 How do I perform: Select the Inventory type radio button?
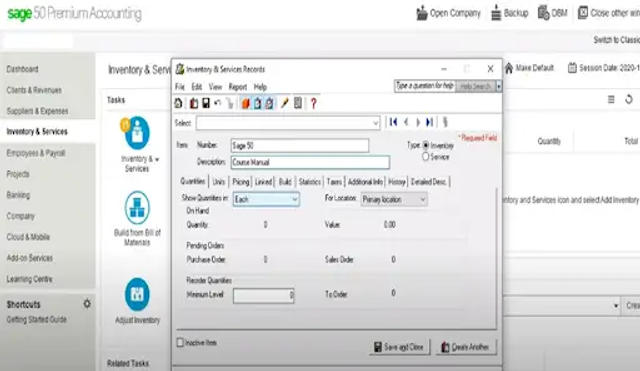(x=426, y=145)
